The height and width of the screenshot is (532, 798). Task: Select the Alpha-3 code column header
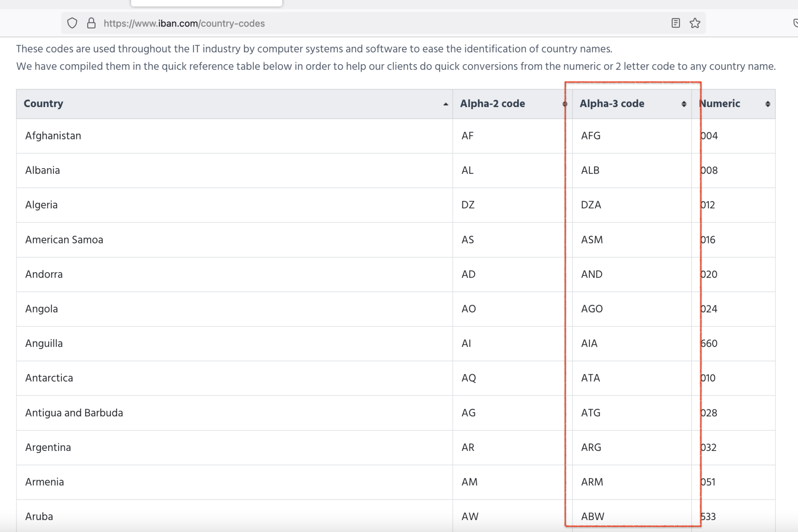point(612,104)
